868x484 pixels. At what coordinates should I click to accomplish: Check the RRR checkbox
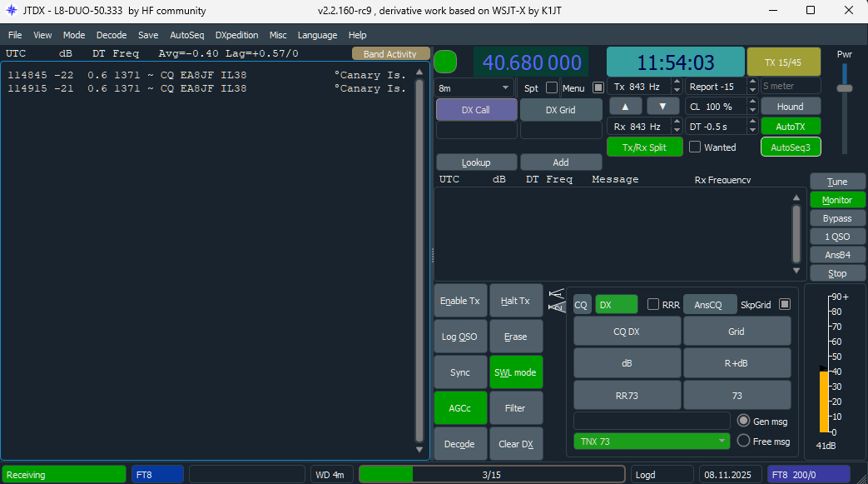click(x=653, y=304)
